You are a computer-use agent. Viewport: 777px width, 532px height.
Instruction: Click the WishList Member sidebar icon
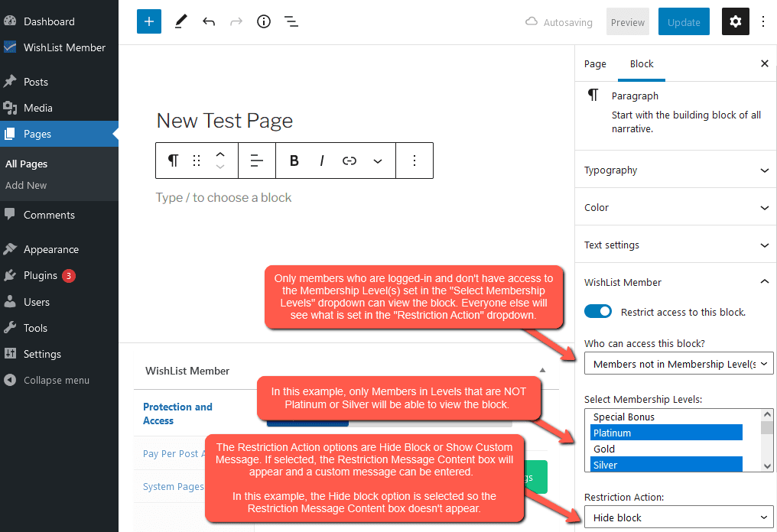coord(10,47)
